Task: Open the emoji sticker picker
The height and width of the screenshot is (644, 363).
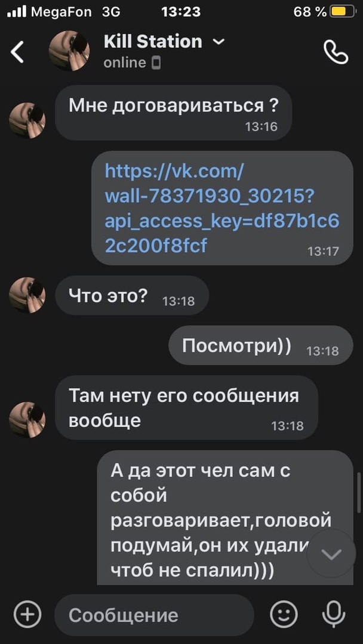Action: (284, 614)
